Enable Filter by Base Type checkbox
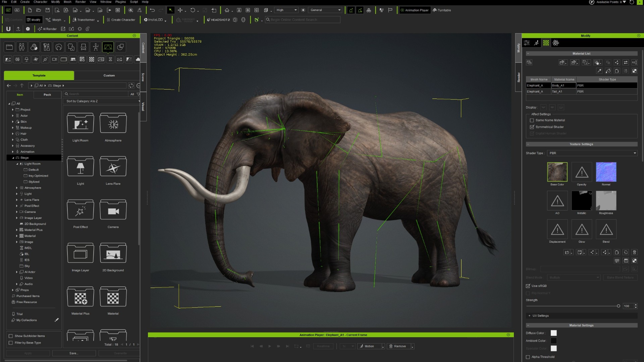644x362 pixels. pyautogui.click(x=11, y=343)
